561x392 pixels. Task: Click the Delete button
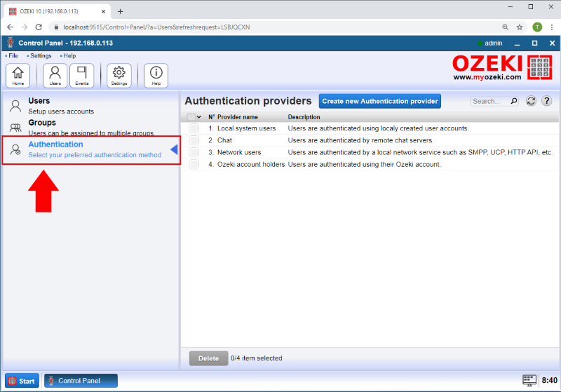208,358
